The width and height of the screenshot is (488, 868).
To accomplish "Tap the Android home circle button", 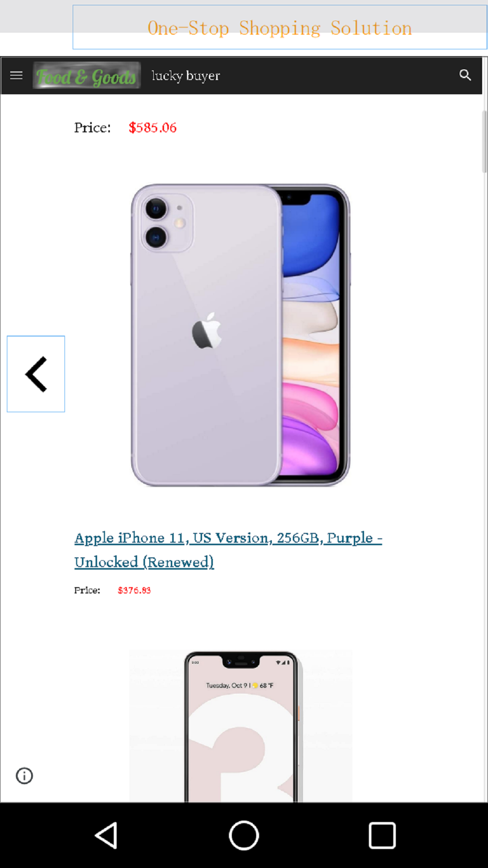I will point(244,835).
